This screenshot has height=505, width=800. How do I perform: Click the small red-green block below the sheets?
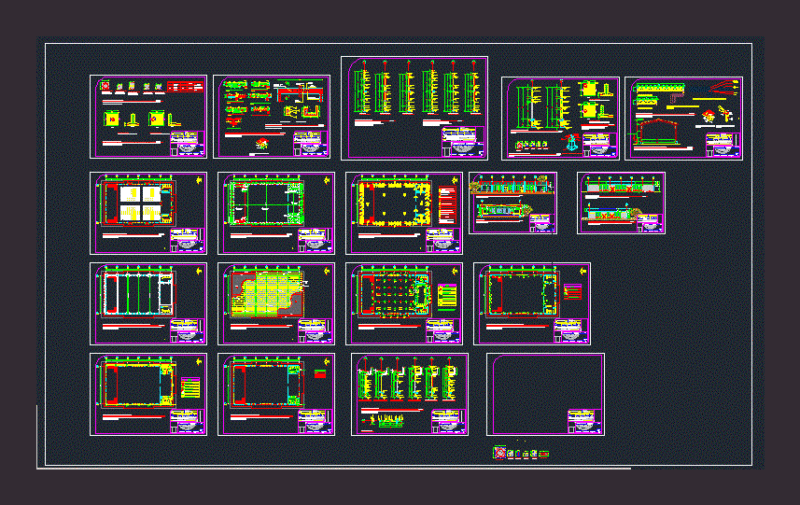pyautogui.click(x=544, y=453)
